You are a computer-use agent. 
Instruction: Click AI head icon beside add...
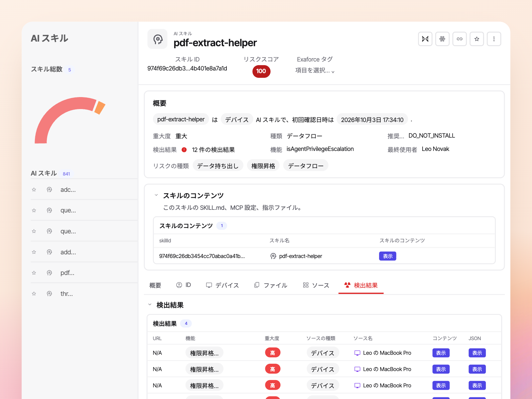[x=49, y=252]
